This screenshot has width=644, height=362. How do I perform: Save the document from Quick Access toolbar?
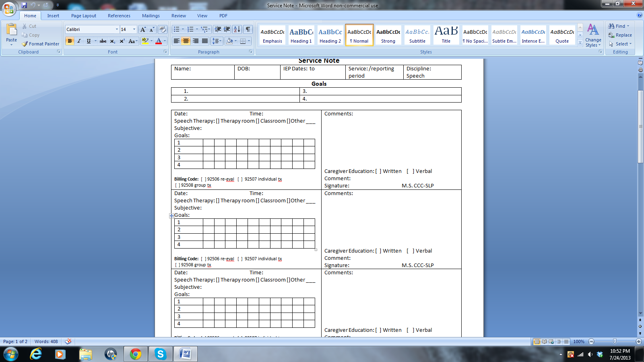click(24, 5)
